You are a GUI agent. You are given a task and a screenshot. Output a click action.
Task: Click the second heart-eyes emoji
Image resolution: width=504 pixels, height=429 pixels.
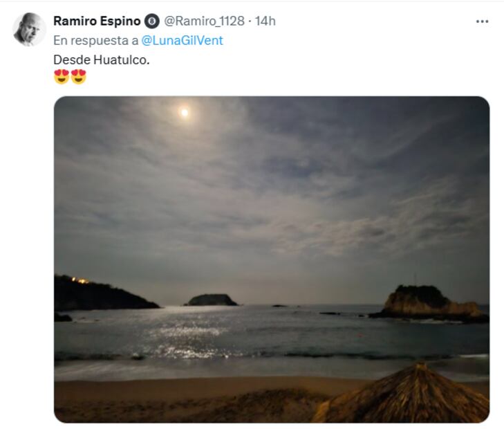[x=79, y=77]
